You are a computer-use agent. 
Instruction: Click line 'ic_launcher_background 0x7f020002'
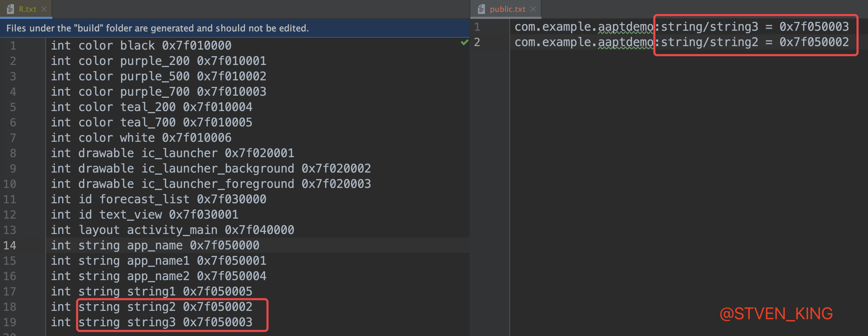click(211, 168)
